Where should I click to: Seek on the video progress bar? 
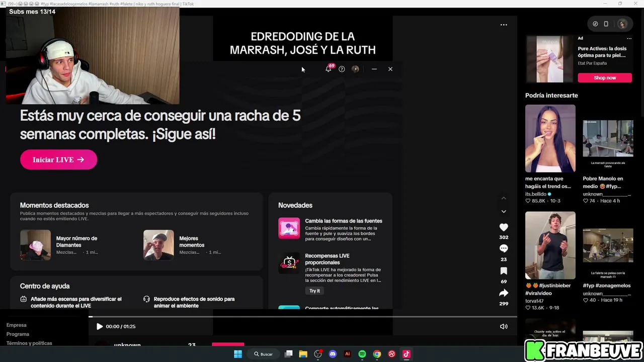click(x=303, y=317)
